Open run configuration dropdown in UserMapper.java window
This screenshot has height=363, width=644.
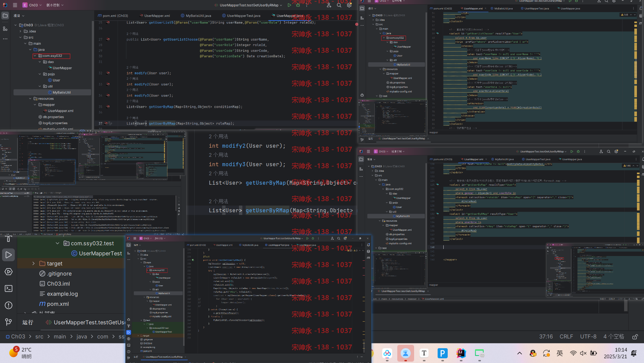(x=249, y=5)
